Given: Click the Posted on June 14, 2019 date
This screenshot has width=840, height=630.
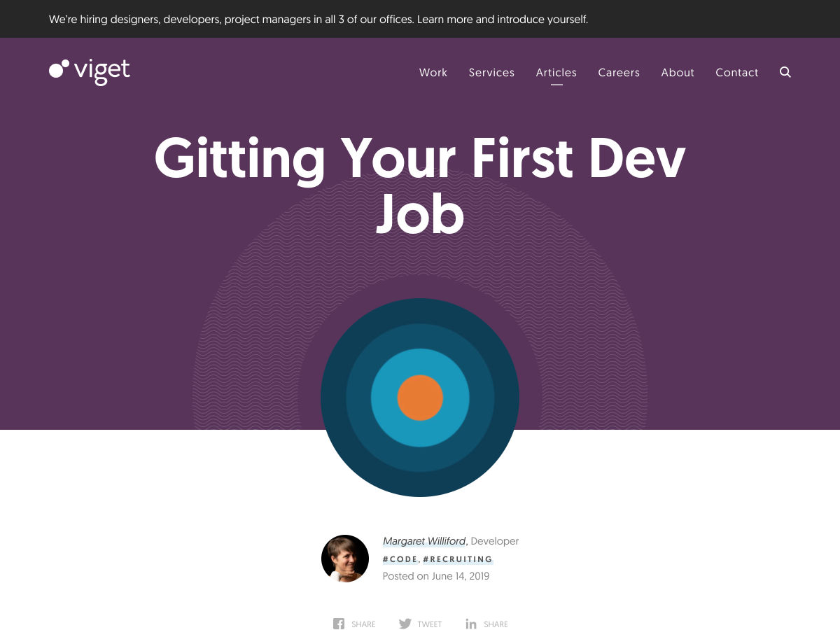Looking at the screenshot, I should tap(435, 576).
